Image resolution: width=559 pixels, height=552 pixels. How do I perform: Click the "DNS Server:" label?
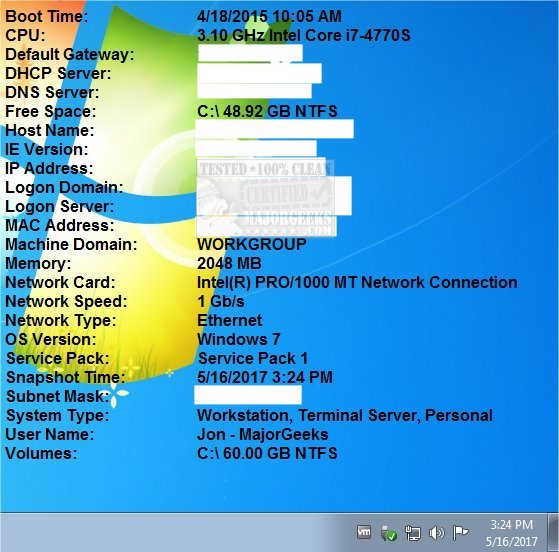(52, 92)
